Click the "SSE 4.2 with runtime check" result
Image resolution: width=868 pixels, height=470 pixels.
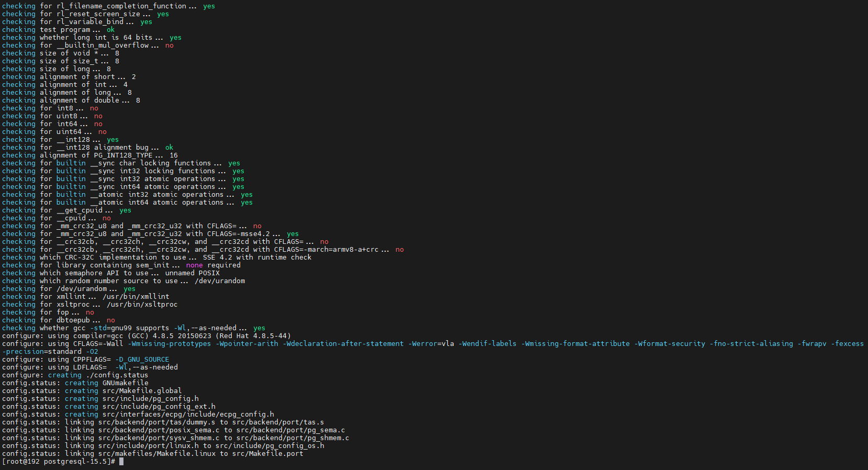click(x=257, y=258)
